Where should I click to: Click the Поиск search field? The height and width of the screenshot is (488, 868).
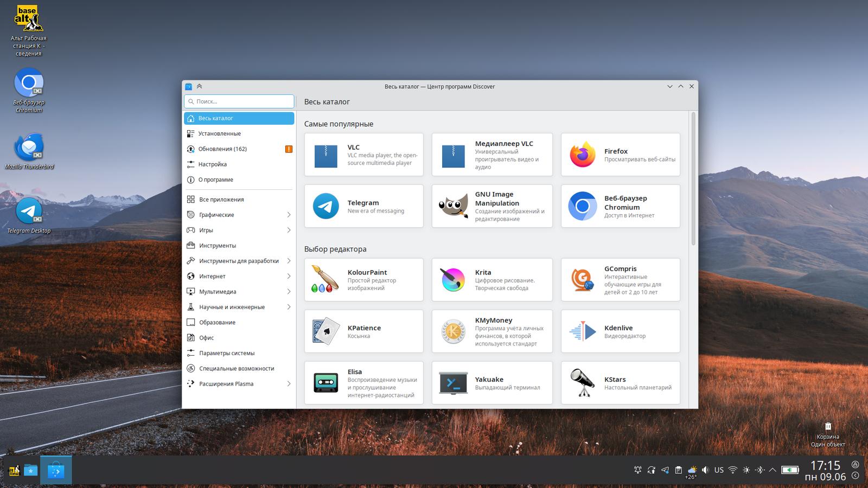point(239,101)
